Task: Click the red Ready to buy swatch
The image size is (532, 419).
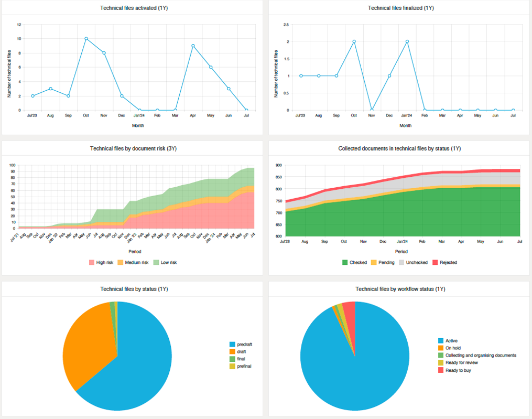Action: [441, 370]
